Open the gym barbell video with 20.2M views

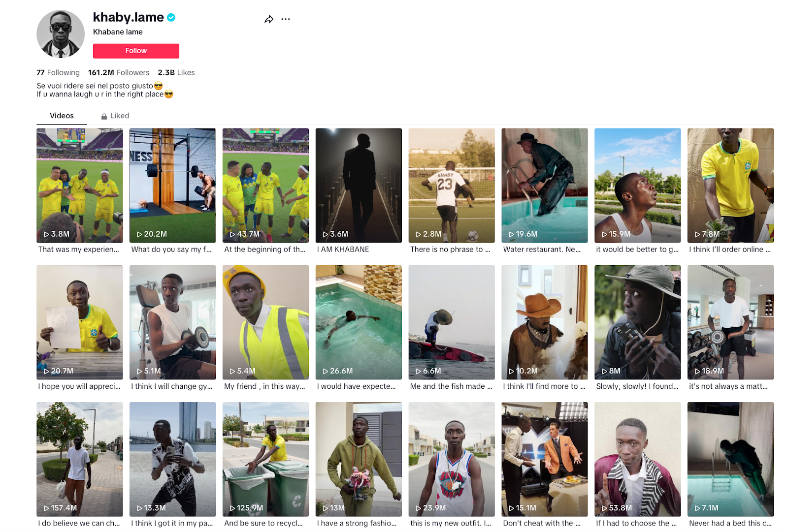click(172, 186)
